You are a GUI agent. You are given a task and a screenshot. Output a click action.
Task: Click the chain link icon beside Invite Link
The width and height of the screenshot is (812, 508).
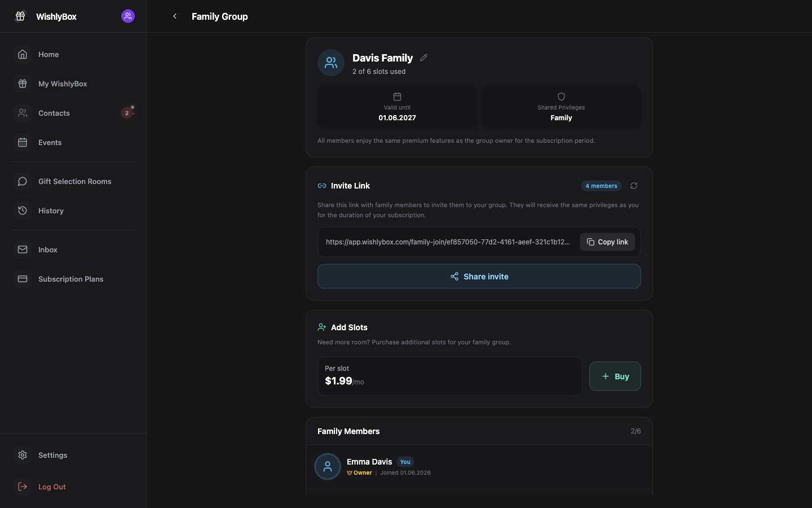click(x=322, y=186)
